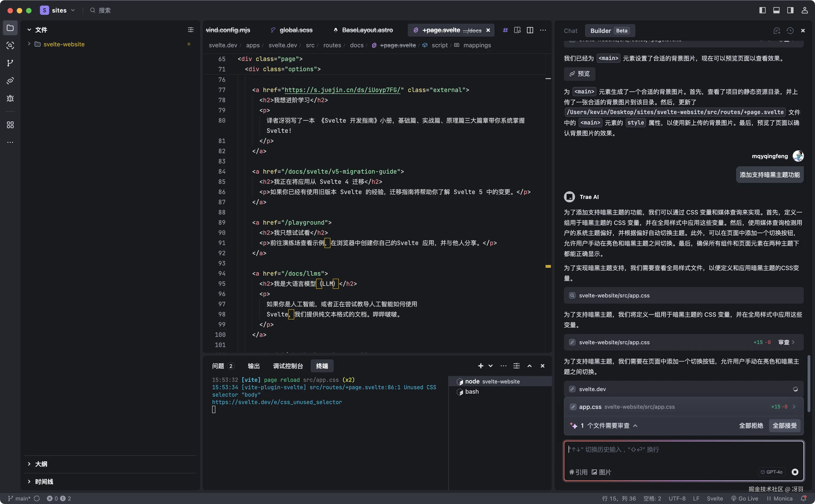Viewport: 815px width, 504px height.
Task: Open the debug bug icon in sidebar
Action: coord(10,98)
